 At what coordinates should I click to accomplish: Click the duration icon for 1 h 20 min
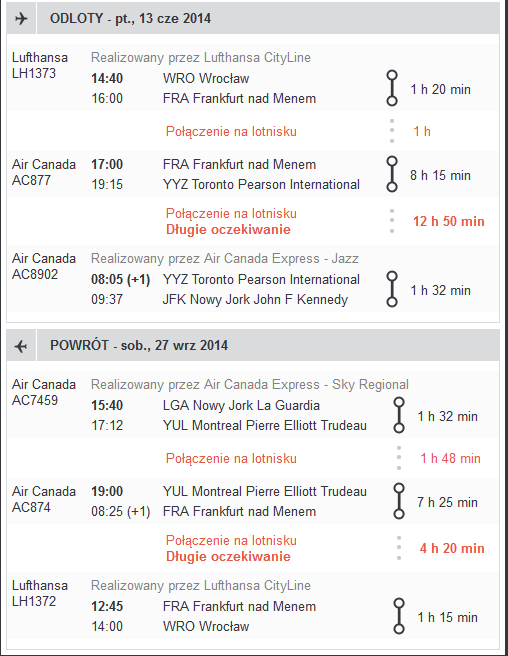click(x=392, y=88)
